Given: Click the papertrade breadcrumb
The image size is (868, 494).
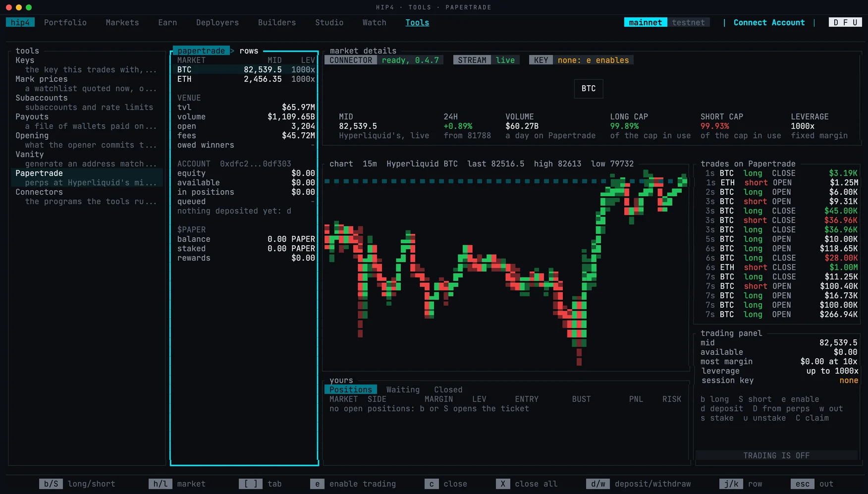Looking at the screenshot, I should coord(201,51).
